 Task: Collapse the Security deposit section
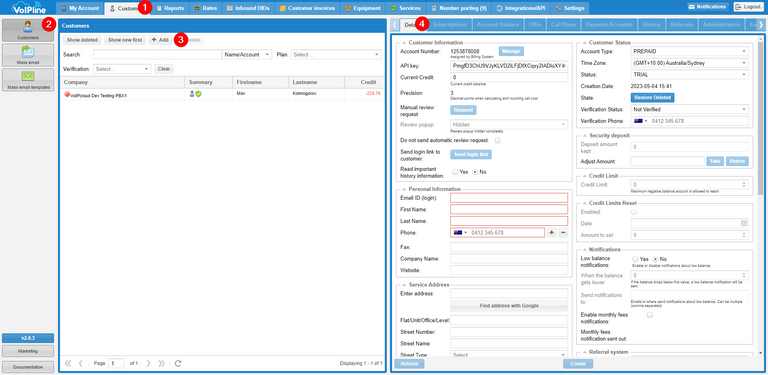[x=584, y=135]
